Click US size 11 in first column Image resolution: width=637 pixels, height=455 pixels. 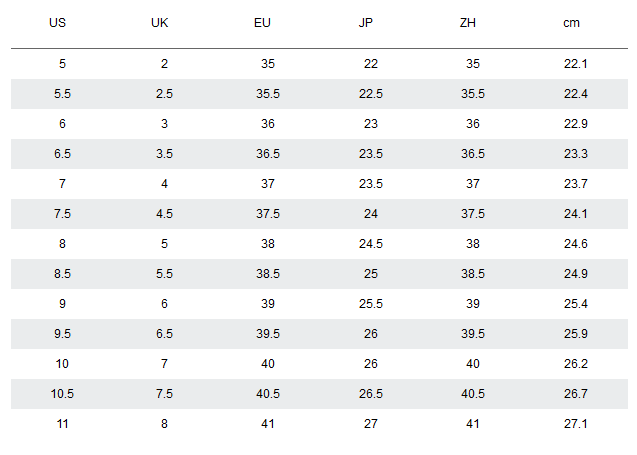point(62,424)
